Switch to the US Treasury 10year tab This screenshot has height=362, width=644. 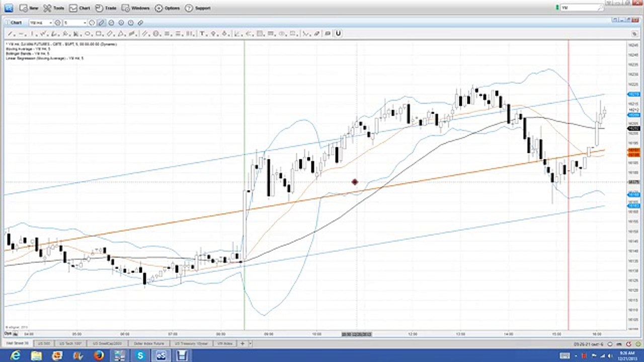click(x=191, y=343)
